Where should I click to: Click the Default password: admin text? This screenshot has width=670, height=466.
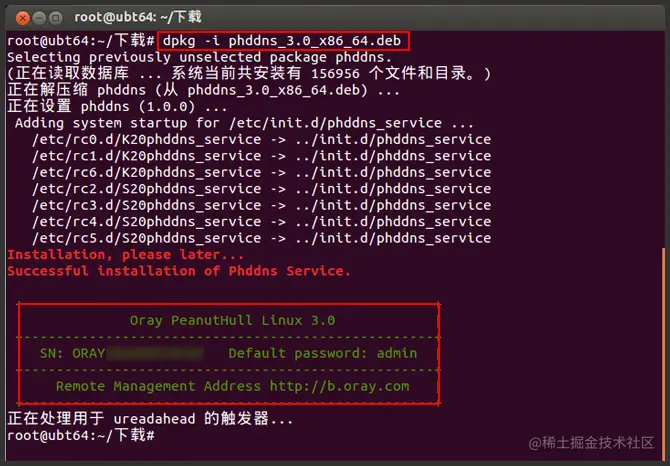pos(323,353)
